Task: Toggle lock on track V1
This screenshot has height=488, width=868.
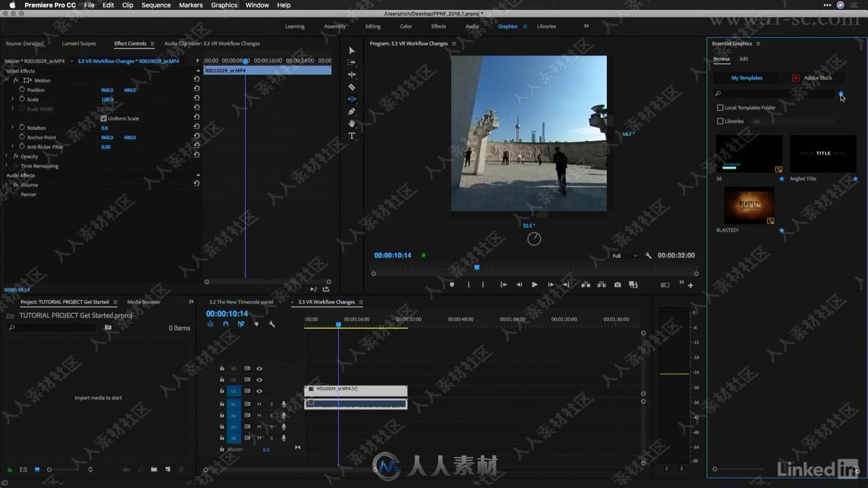Action: (x=222, y=391)
